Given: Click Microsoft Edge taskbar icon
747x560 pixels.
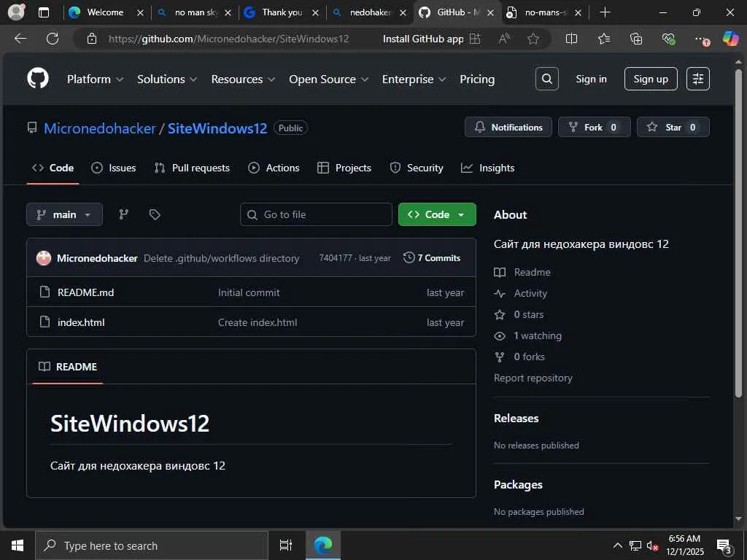Looking at the screenshot, I should pyautogui.click(x=322, y=545).
